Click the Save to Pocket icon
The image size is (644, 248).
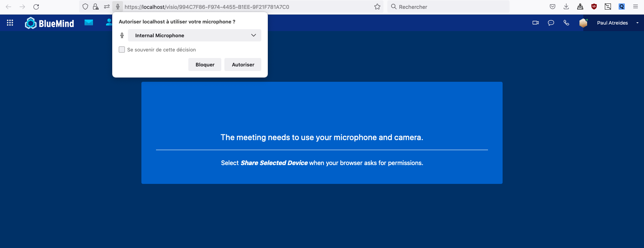click(552, 7)
